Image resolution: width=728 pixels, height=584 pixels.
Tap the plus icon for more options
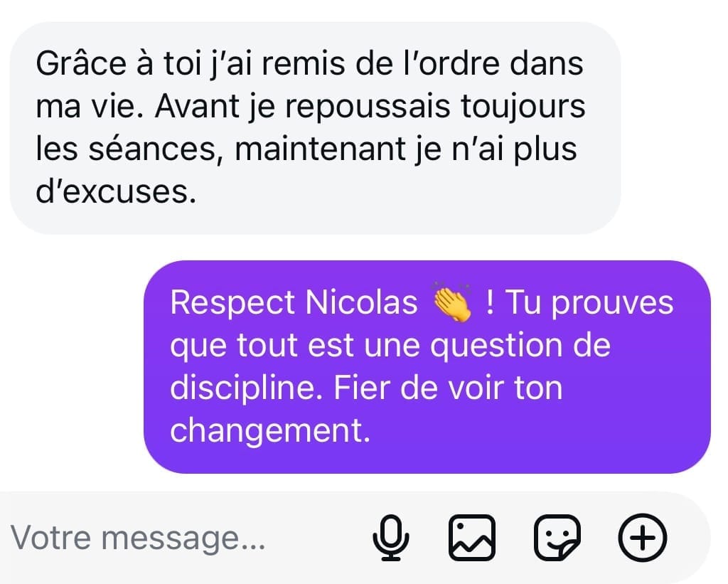click(643, 538)
